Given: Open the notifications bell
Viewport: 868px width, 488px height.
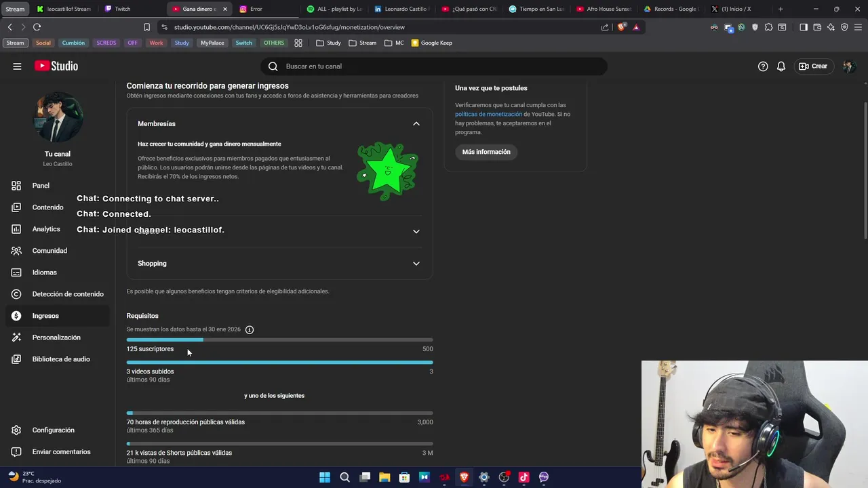Looking at the screenshot, I should click(x=781, y=66).
